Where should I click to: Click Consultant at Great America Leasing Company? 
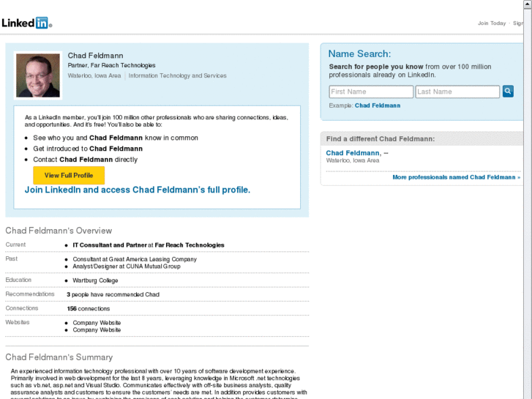(x=135, y=259)
